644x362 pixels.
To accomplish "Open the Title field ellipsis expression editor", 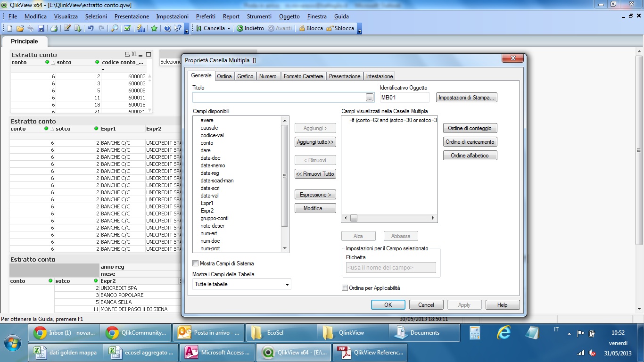I will (370, 97).
